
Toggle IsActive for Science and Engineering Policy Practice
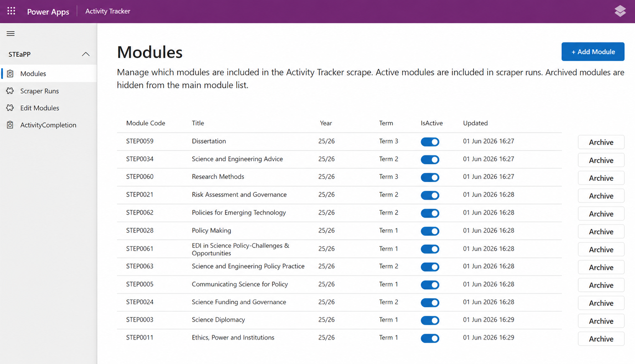(x=430, y=267)
